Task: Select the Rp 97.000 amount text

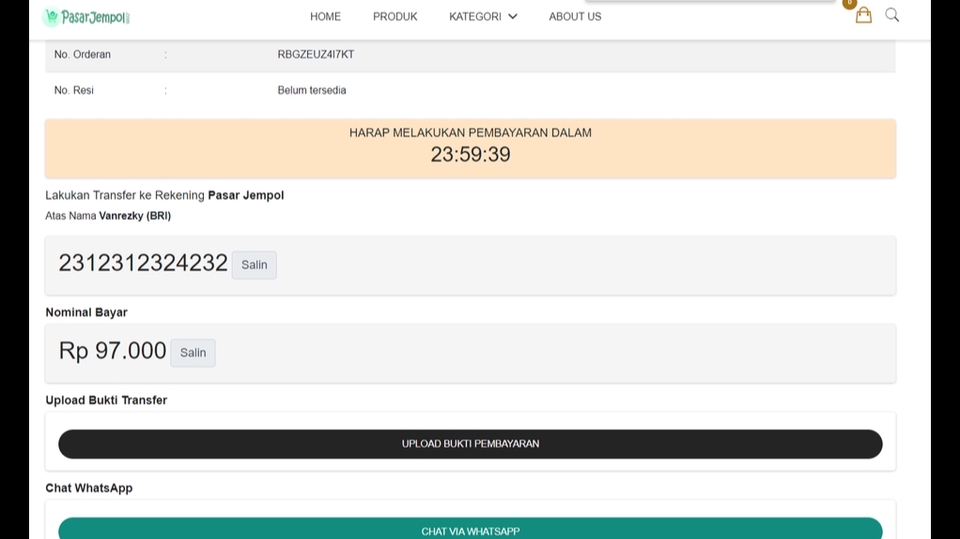Action: [x=112, y=351]
